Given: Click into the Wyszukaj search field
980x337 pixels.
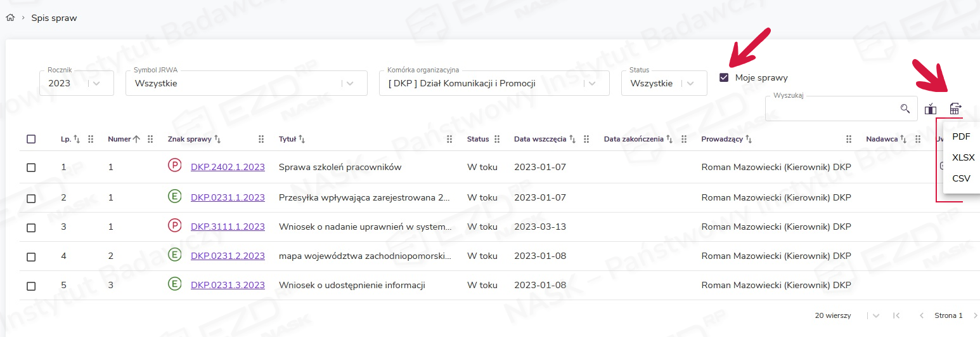Looking at the screenshot, I should coord(830,109).
